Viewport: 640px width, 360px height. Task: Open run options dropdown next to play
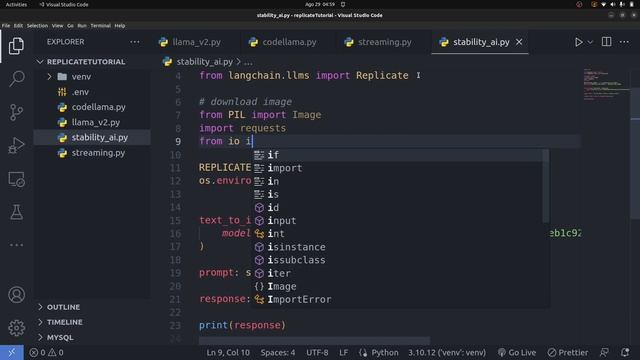pyautogui.click(x=590, y=42)
